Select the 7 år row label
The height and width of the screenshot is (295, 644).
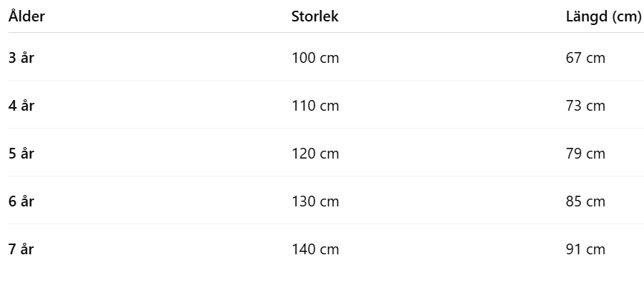click(x=21, y=249)
